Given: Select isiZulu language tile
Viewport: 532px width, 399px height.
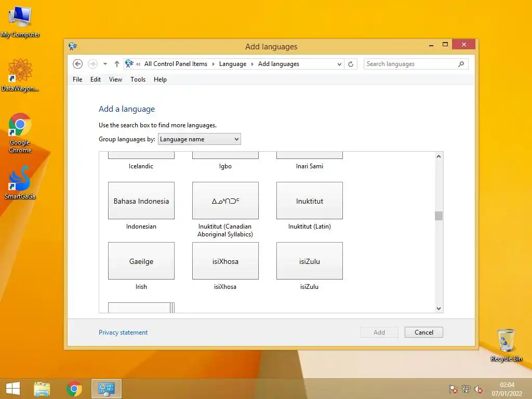Looking at the screenshot, I should [310, 261].
